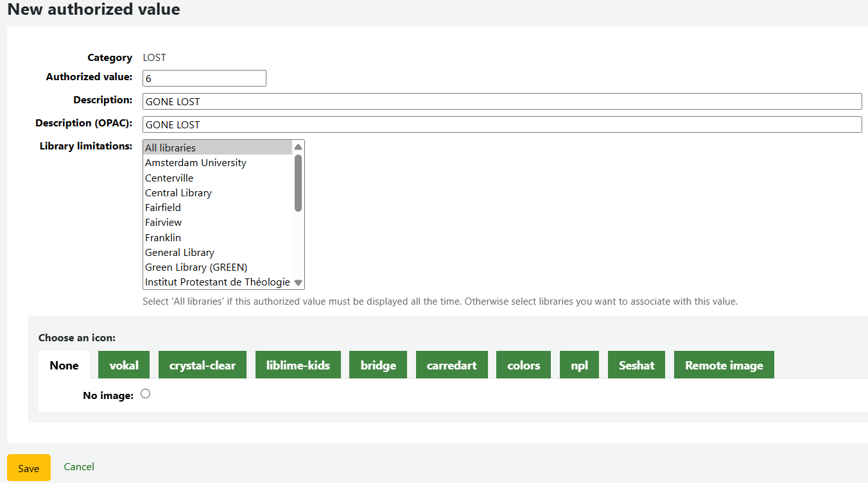Click the library list scrollbar thumb
This screenshot has width=868, height=483.
[x=298, y=183]
